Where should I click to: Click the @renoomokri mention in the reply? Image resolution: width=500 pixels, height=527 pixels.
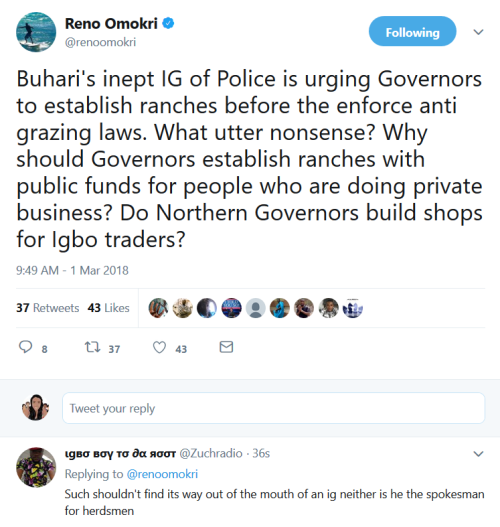(162, 474)
